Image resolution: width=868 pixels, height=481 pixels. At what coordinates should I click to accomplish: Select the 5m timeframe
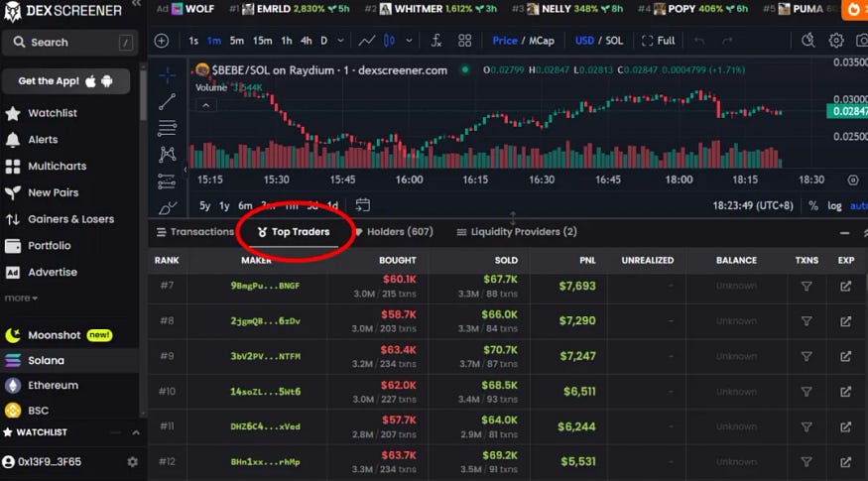point(237,41)
